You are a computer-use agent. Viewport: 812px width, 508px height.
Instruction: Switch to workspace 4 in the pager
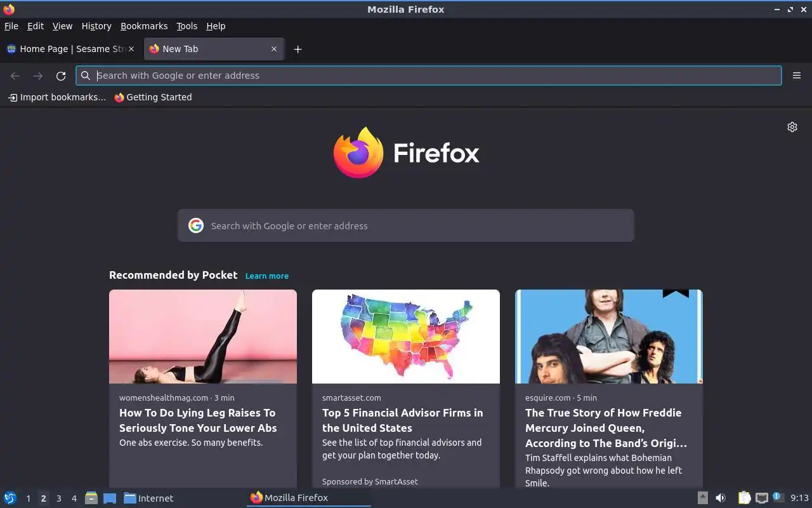click(x=74, y=498)
